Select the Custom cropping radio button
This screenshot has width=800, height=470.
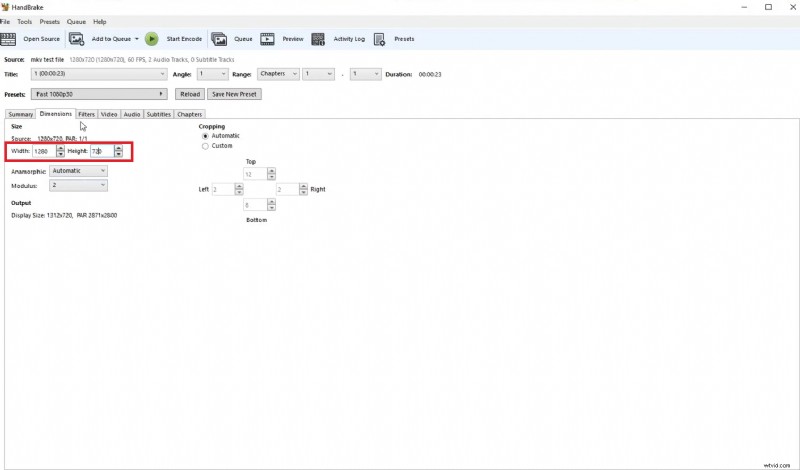[x=205, y=146]
